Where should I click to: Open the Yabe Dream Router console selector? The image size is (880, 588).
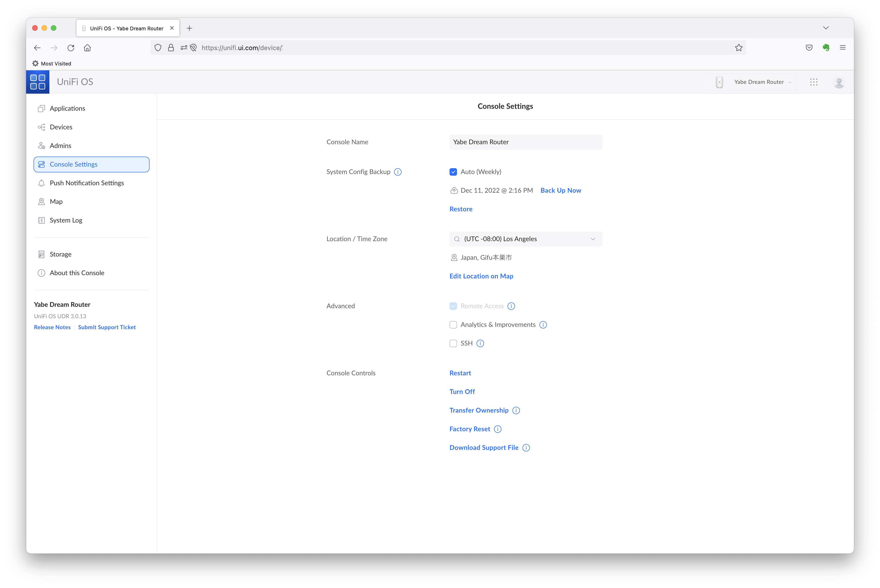(x=752, y=82)
